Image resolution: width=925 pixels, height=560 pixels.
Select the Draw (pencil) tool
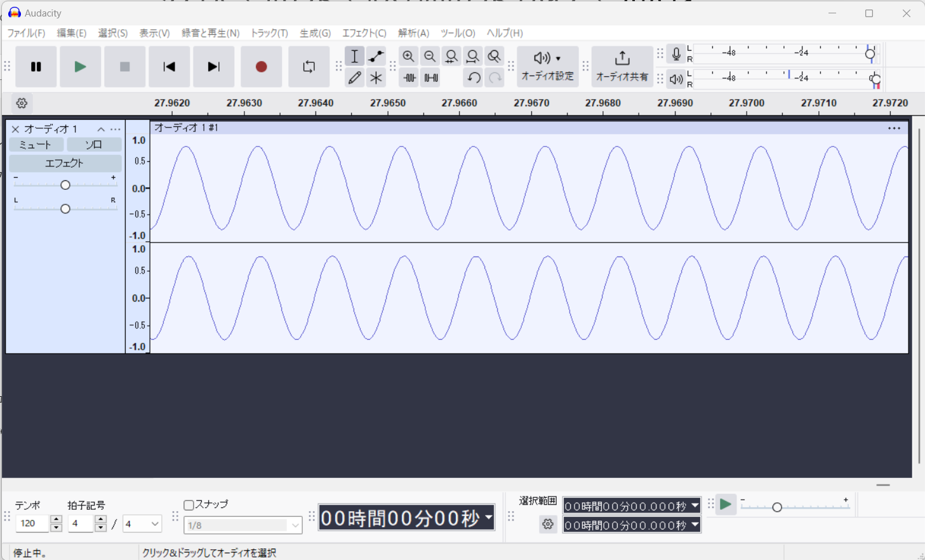point(355,78)
